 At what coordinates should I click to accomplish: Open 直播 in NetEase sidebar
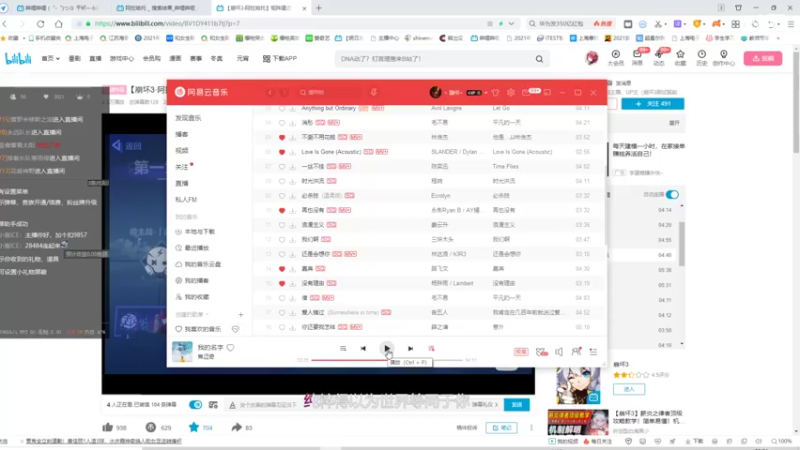182,183
